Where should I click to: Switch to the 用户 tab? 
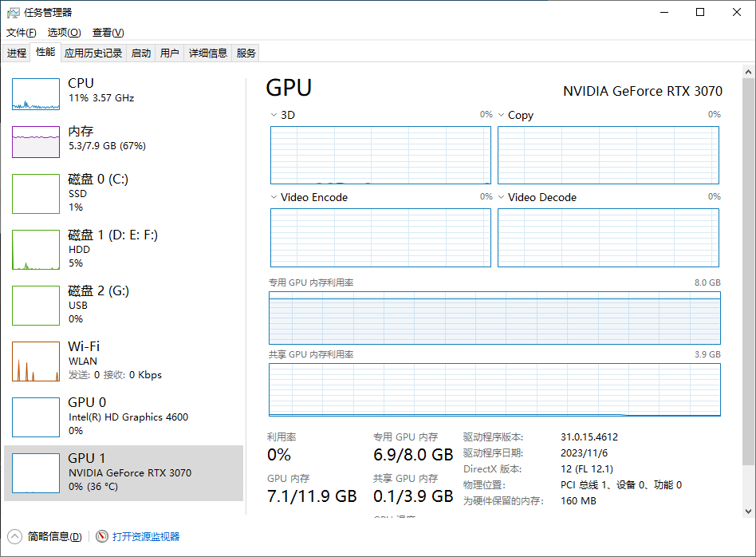coord(169,53)
